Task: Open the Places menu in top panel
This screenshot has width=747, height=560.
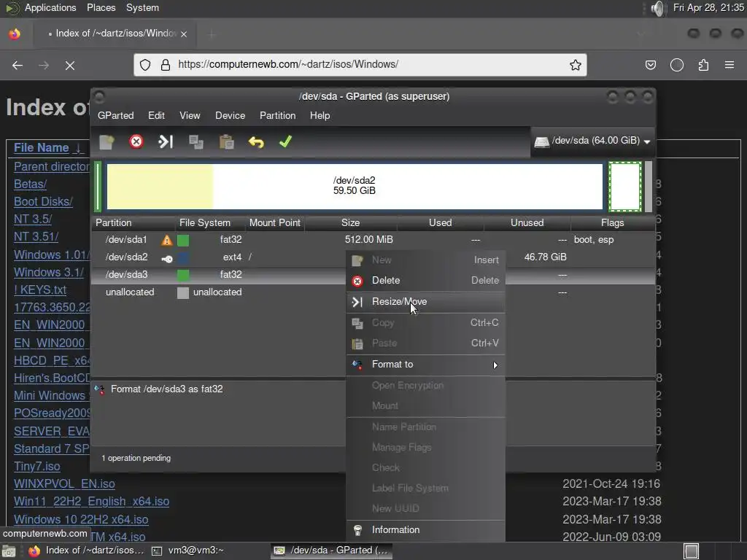Action: (x=101, y=8)
